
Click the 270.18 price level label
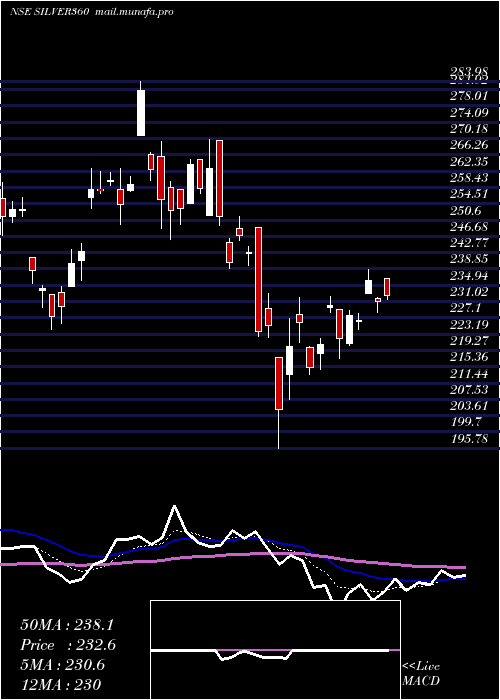[469, 129]
